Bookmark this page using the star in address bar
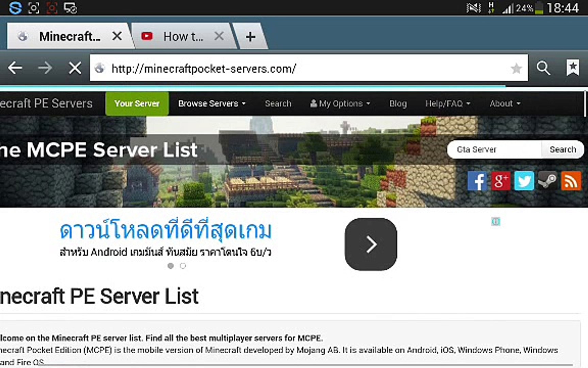 pos(516,68)
